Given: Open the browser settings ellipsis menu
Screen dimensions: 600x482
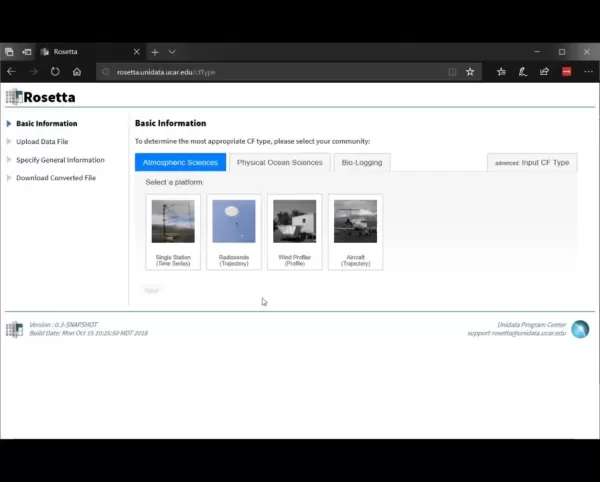Looking at the screenshot, I should tap(588, 72).
